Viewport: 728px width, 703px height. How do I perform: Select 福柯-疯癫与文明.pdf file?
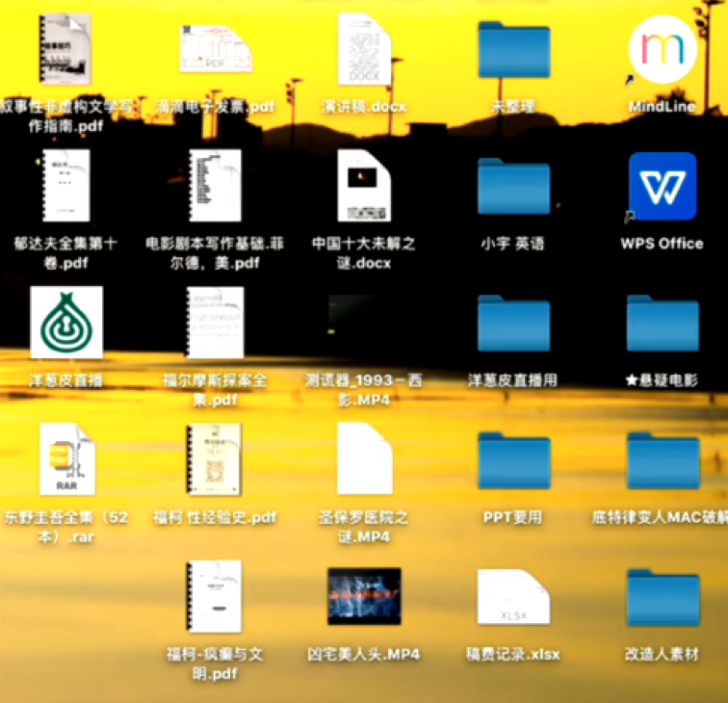point(215,597)
